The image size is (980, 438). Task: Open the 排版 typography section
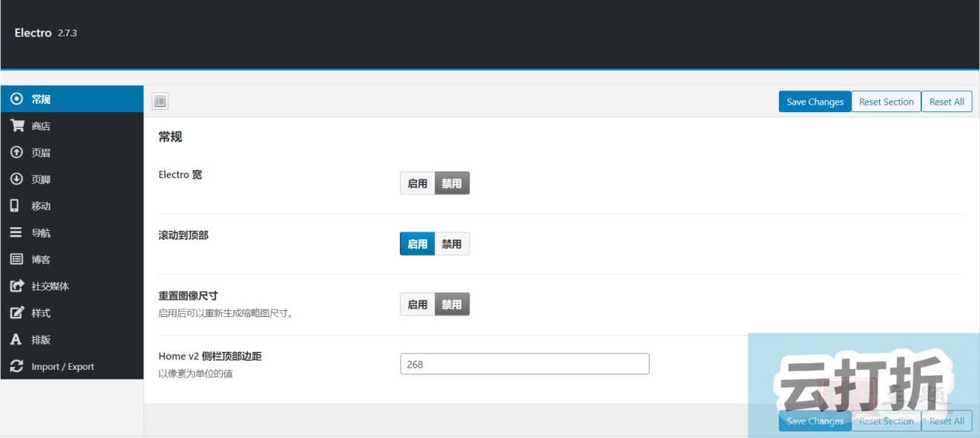(x=72, y=340)
